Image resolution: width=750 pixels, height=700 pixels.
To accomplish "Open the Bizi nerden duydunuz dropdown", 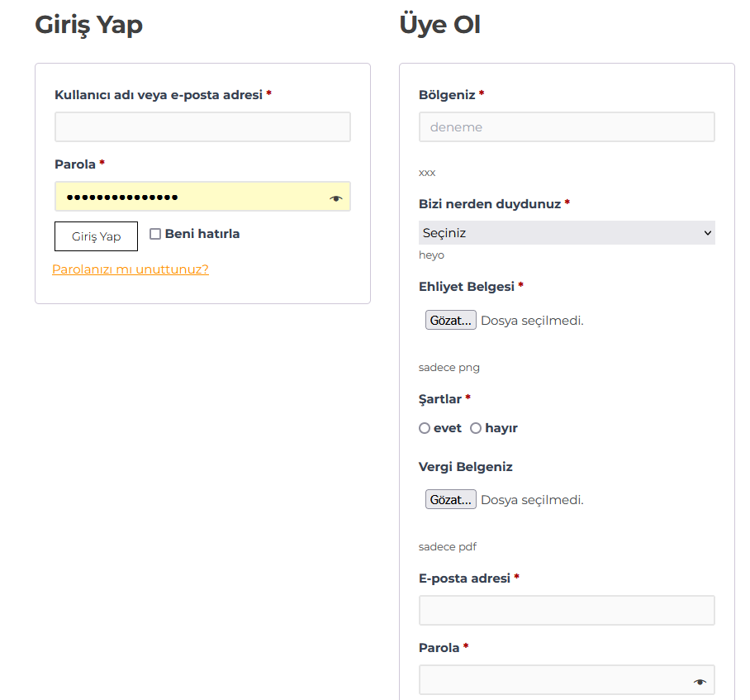I will tap(567, 232).
